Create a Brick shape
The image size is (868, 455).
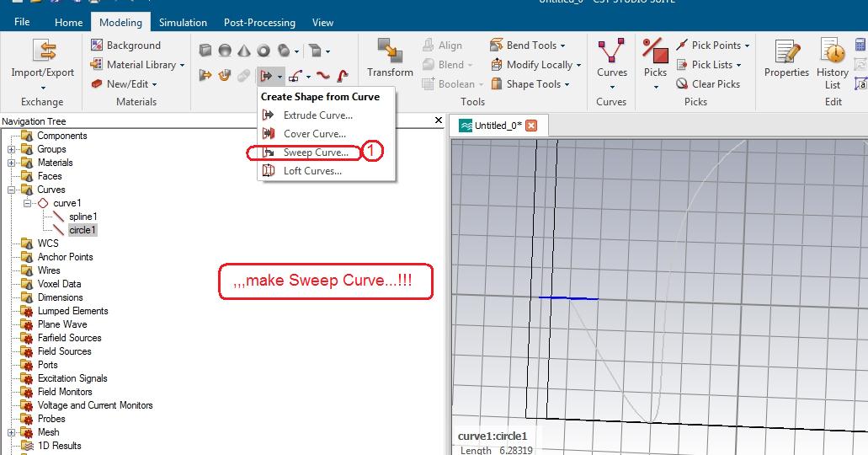205,51
